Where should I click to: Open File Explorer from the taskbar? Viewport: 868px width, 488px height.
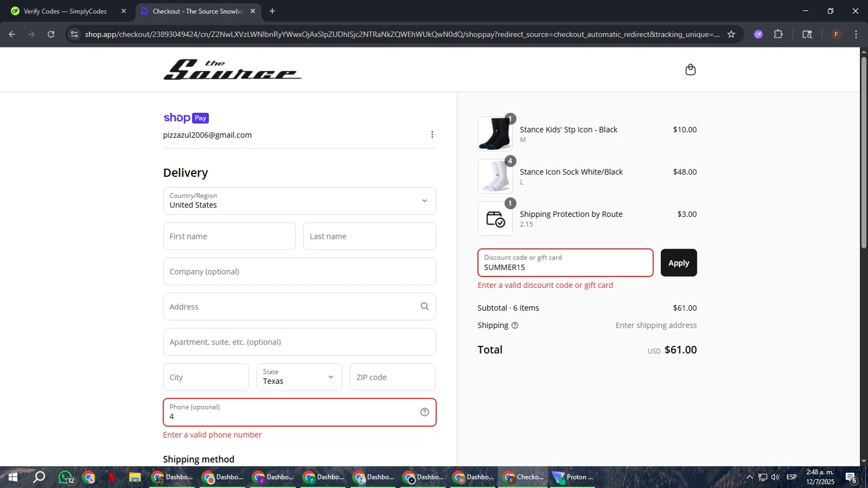pyautogui.click(x=135, y=477)
